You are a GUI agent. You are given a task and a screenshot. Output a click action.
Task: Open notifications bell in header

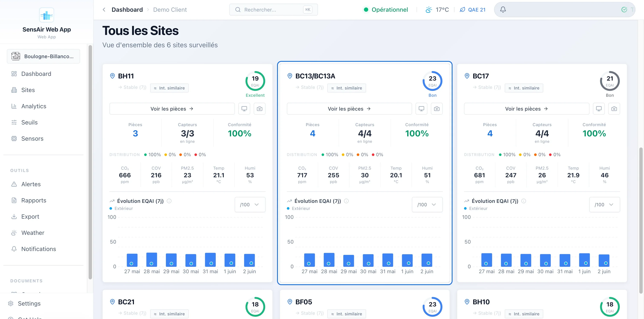pyautogui.click(x=503, y=10)
